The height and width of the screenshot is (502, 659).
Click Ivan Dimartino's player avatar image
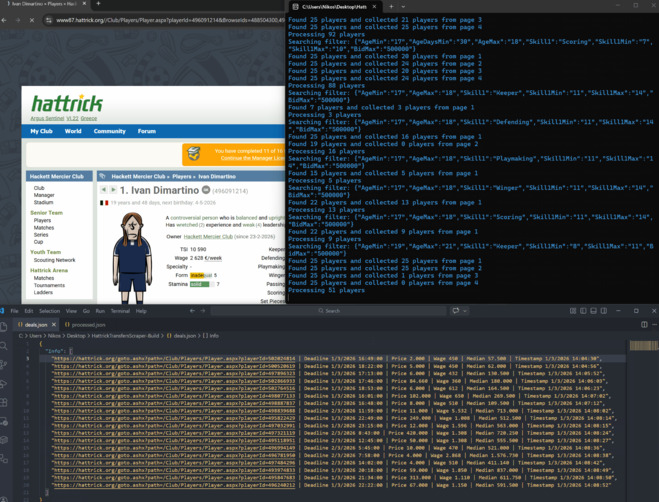[x=132, y=258]
